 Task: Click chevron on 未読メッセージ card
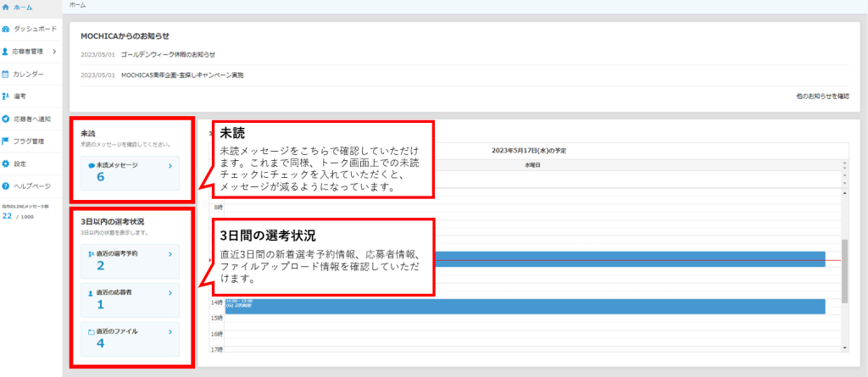[170, 167]
